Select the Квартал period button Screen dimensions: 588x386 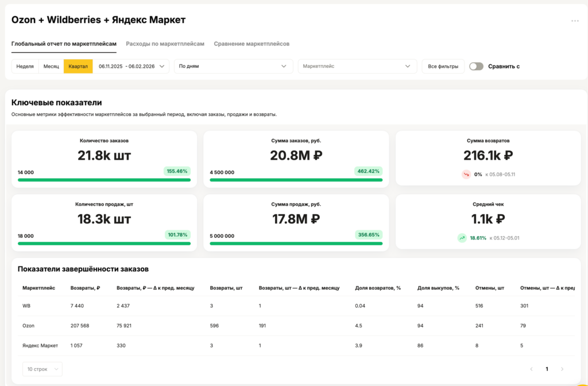[78, 66]
